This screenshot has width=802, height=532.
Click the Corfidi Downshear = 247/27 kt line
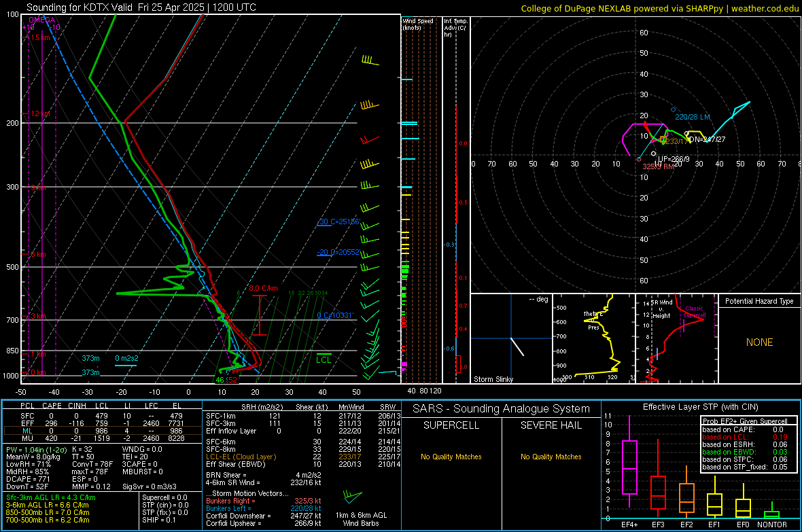coord(264,516)
